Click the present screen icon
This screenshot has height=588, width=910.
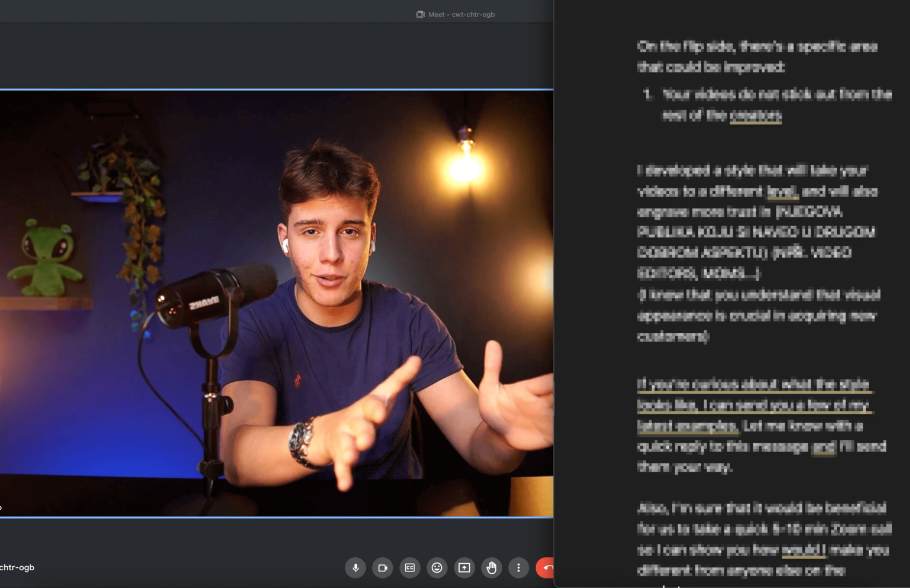tap(464, 568)
